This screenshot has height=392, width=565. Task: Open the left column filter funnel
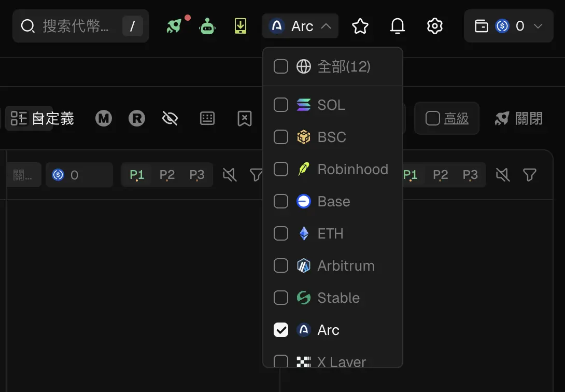pyautogui.click(x=256, y=175)
